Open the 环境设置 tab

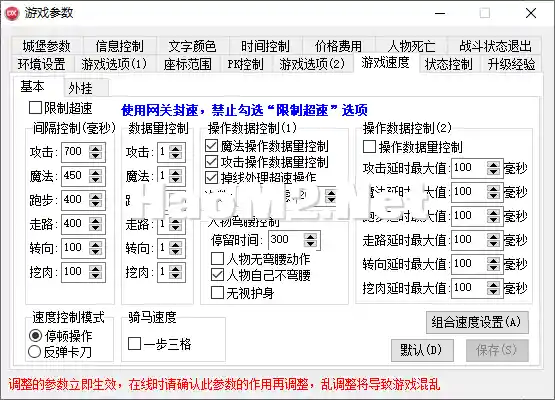(x=42, y=64)
